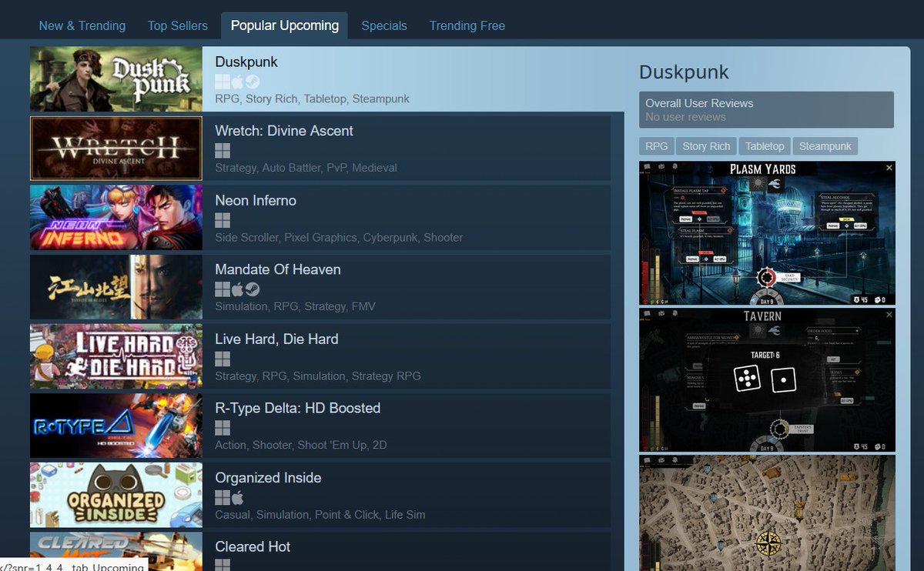Screen dimensions: 924x571
Task: Click tags 'Strategy, Auto Battler, PvP, Medieval'
Action: [306, 168]
